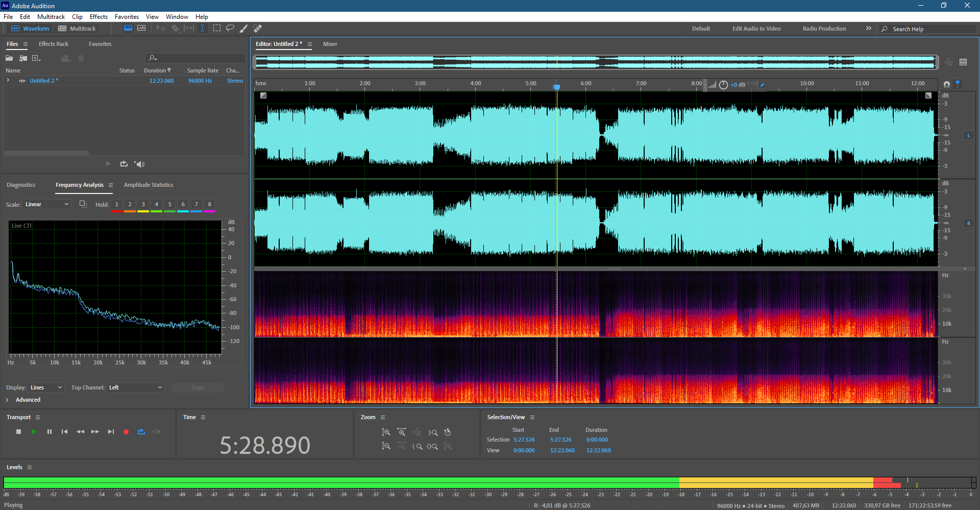Toggle the Loop Playback button
Image resolution: width=980 pixels, height=510 pixels.
[x=141, y=432]
